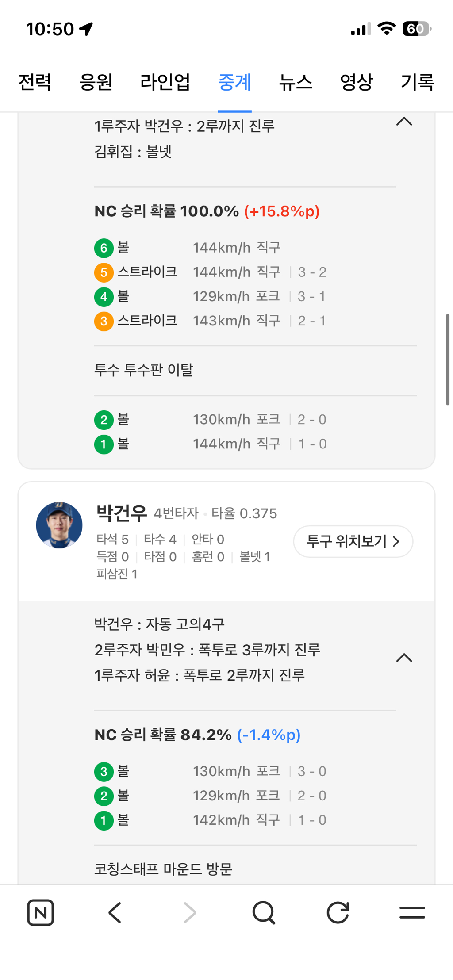Tap 박건우 player profile photo
The width and height of the screenshot is (453, 980).
[x=59, y=525]
